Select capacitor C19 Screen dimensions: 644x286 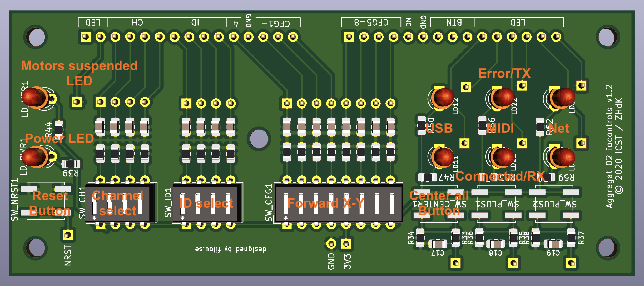pos(553,244)
